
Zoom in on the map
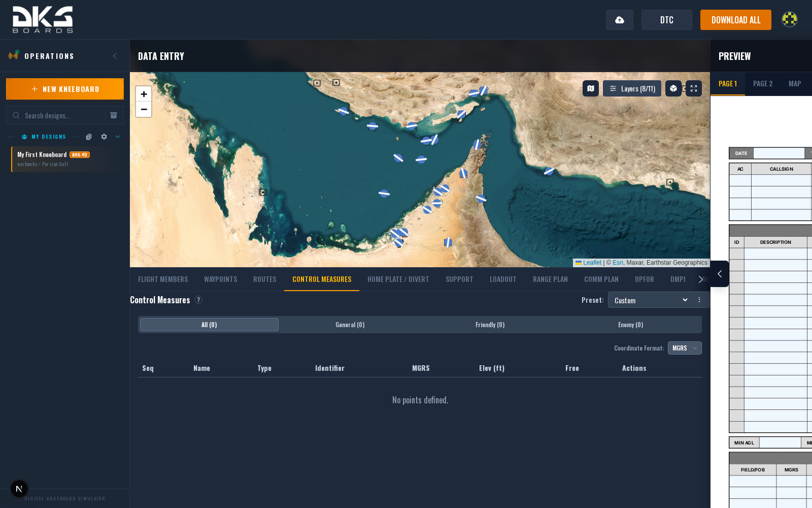(x=144, y=94)
